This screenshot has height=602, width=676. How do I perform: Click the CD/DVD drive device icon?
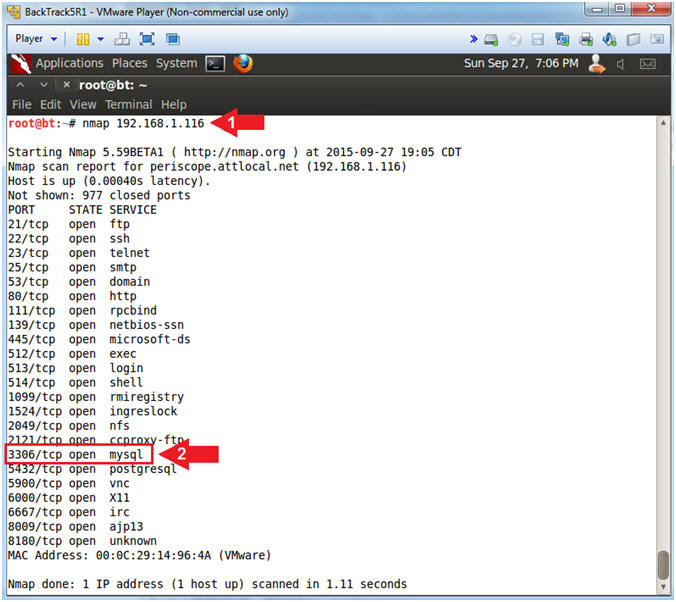[514, 40]
